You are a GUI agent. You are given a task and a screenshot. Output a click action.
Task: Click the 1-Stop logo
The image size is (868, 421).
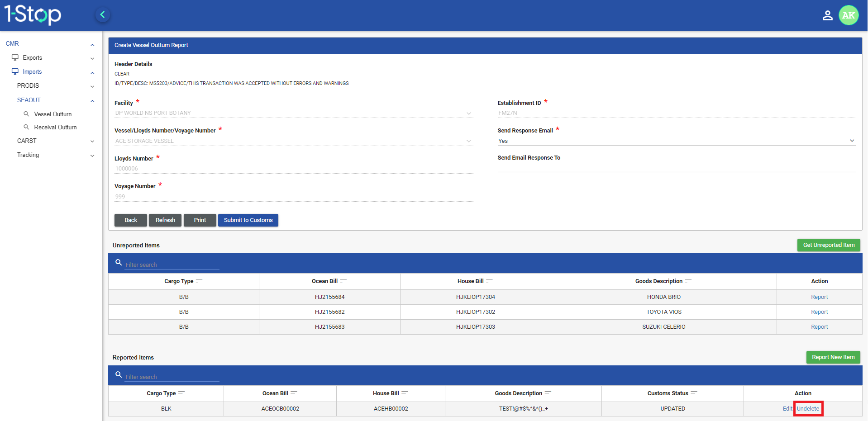tap(33, 15)
